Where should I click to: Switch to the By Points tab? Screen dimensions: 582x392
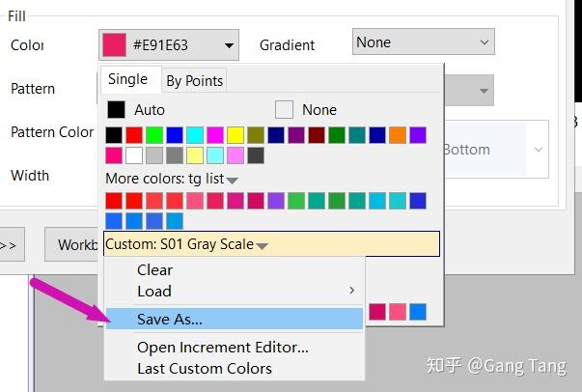[x=194, y=81]
